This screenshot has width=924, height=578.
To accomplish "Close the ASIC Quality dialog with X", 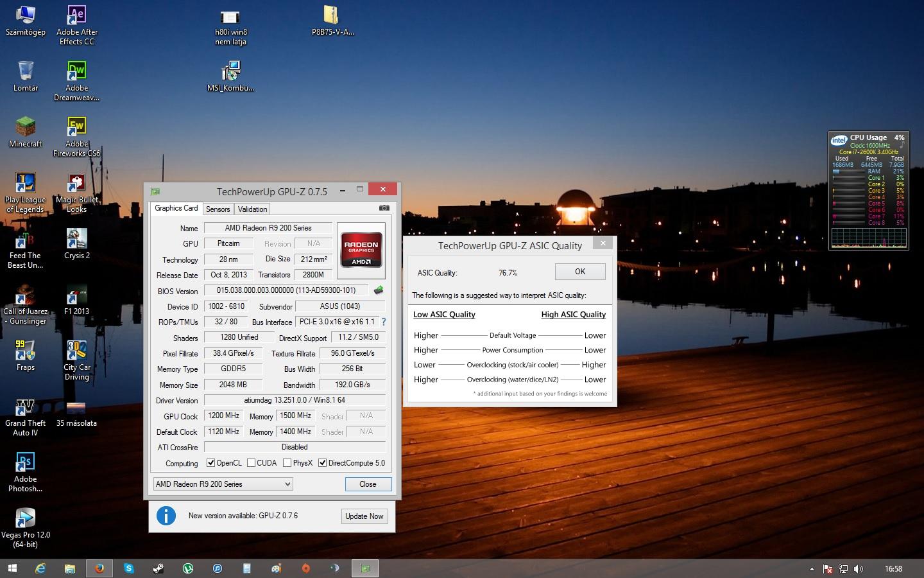I will tap(603, 243).
